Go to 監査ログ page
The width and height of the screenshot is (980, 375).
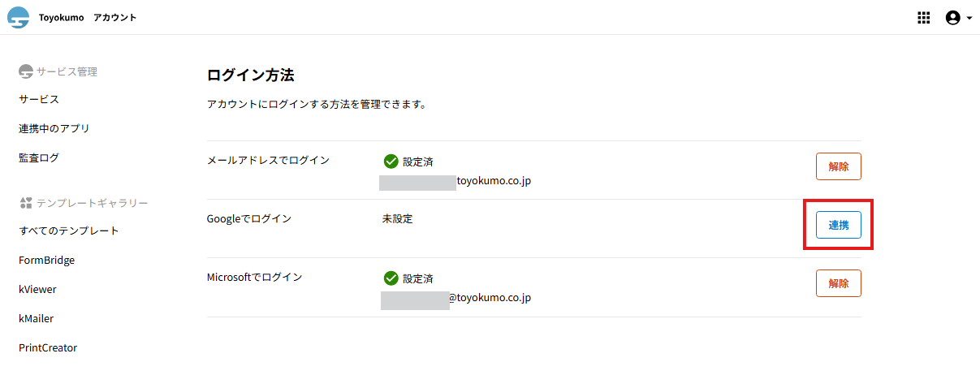39,157
